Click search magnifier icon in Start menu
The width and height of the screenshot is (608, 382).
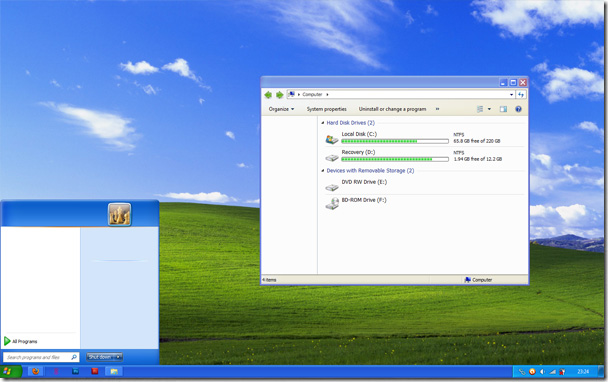74,357
